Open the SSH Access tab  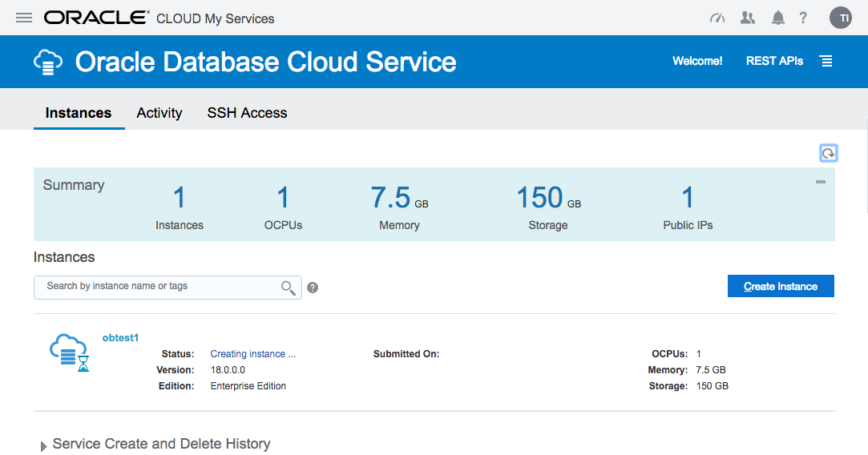pos(247,113)
